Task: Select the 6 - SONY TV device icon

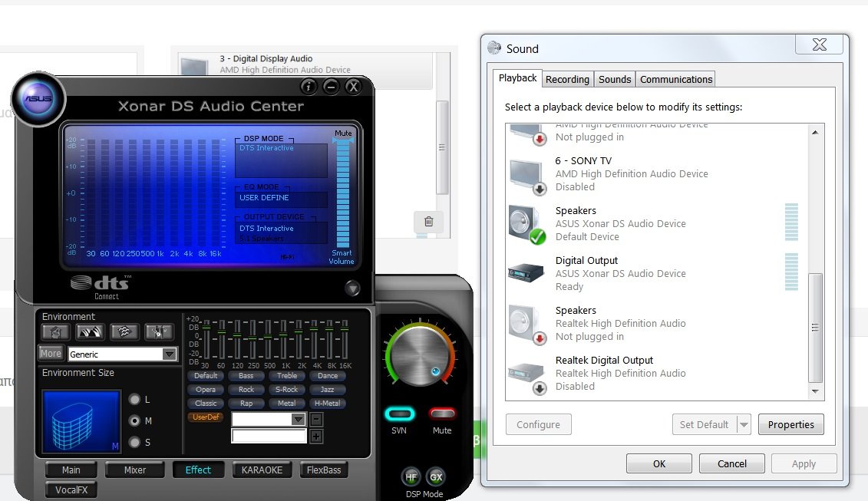Action: [x=526, y=176]
